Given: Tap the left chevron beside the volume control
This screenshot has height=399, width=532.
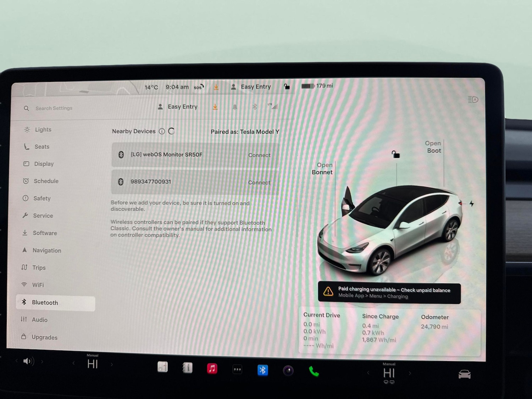Looking at the screenshot, I should point(17,361).
